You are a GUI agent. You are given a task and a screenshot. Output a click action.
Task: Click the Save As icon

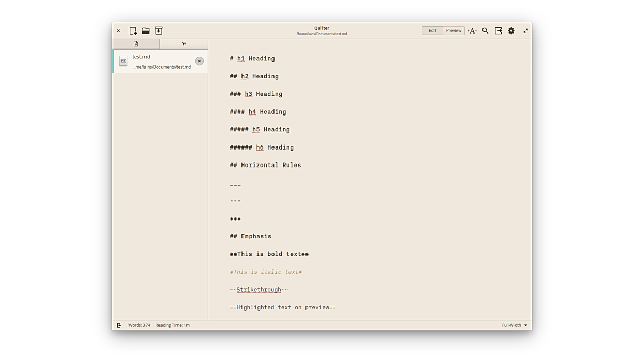click(x=158, y=31)
